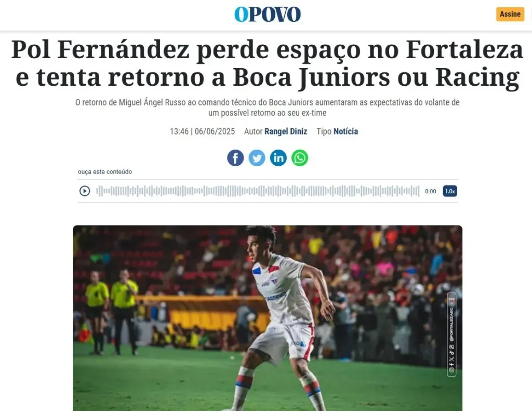The image size is (532, 411).
Task: Share article via WhatsApp
Action: tap(300, 158)
